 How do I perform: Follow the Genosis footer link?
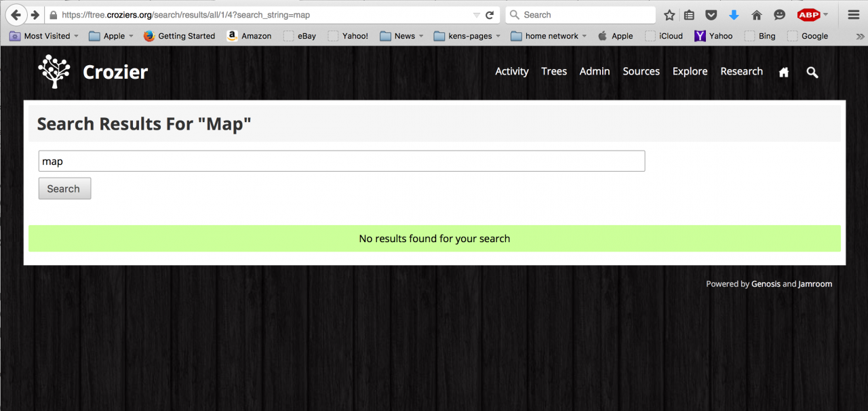tap(766, 284)
